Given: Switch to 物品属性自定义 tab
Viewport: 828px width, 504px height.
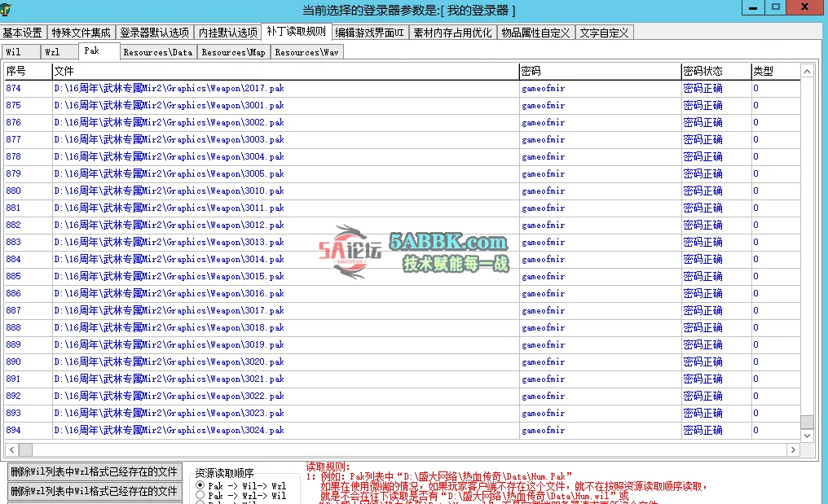Looking at the screenshot, I should [x=535, y=33].
